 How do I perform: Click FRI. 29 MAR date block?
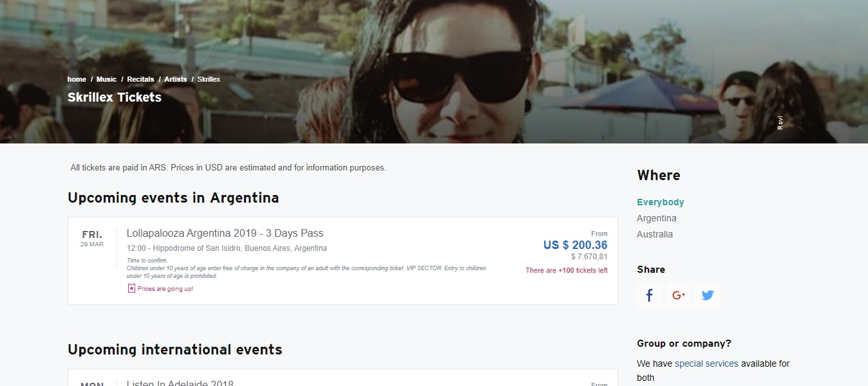[92, 238]
